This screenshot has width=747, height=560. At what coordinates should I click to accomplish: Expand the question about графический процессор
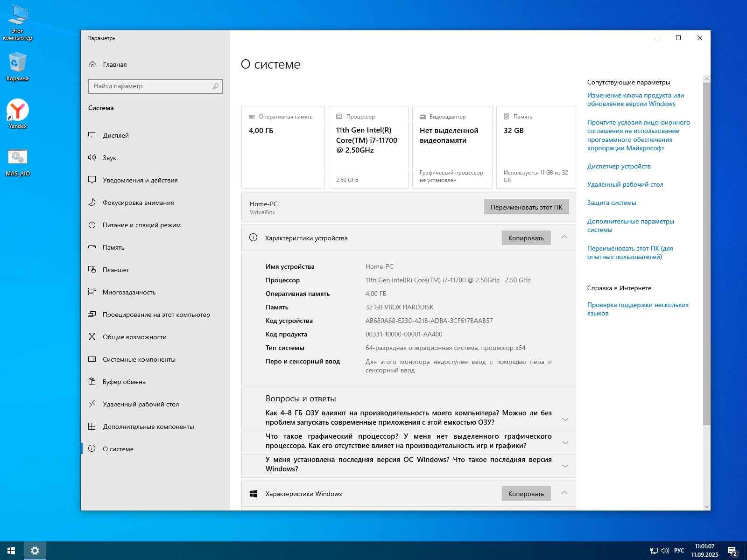(565, 442)
